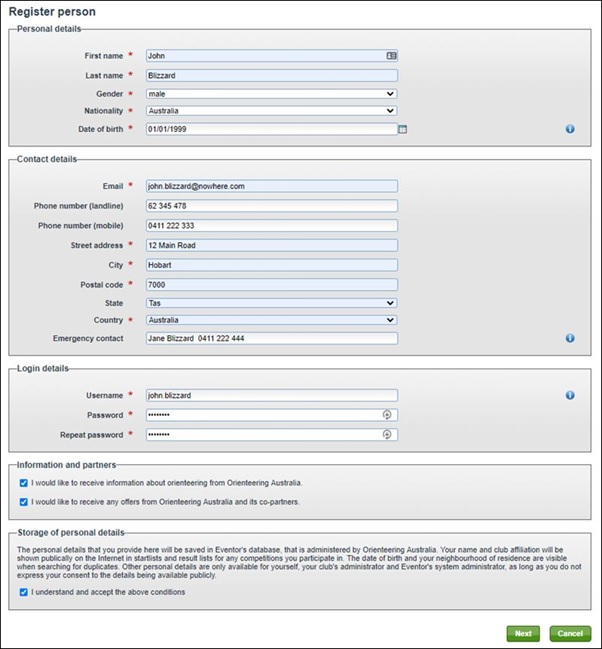Expand the Country dropdown in Contact details
Viewport: 602px width, 649px height.
pos(271,320)
